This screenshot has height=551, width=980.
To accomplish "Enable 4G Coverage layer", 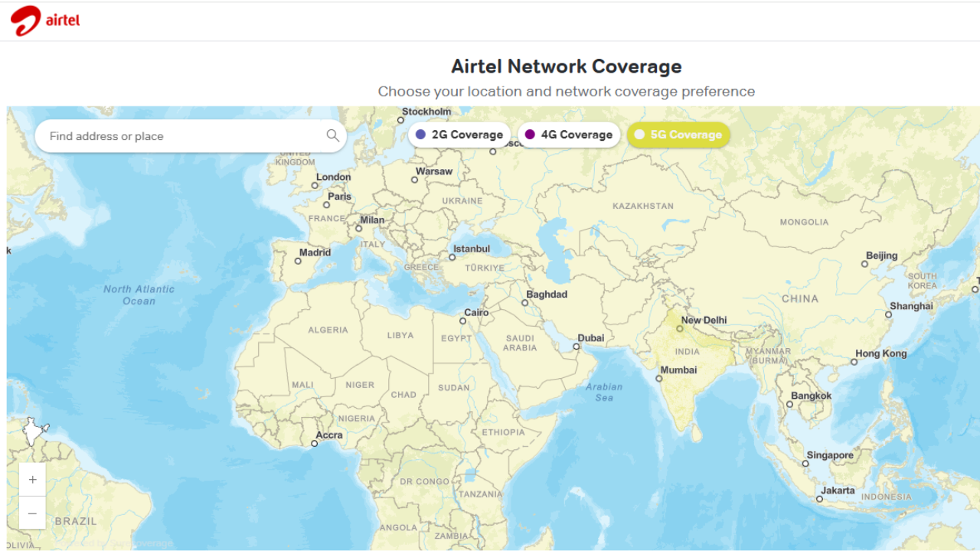I will [x=569, y=135].
